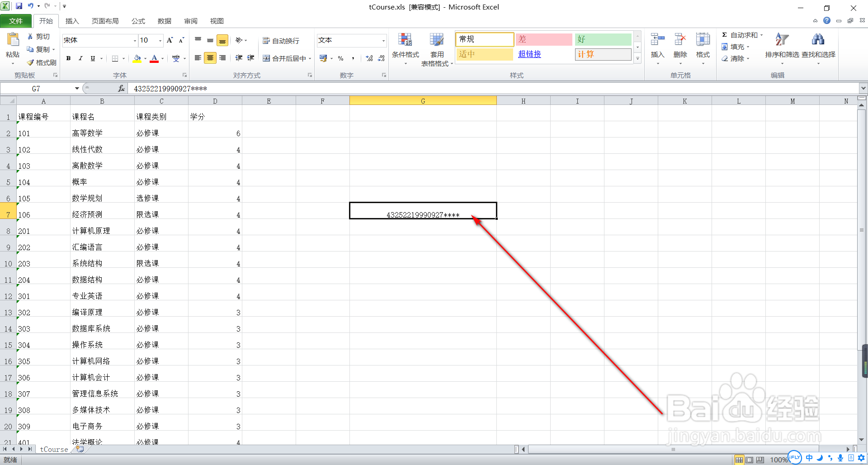868x465 pixels.
Task: Open Conditional Formatting (条件格式) menu
Action: pyautogui.click(x=405, y=49)
